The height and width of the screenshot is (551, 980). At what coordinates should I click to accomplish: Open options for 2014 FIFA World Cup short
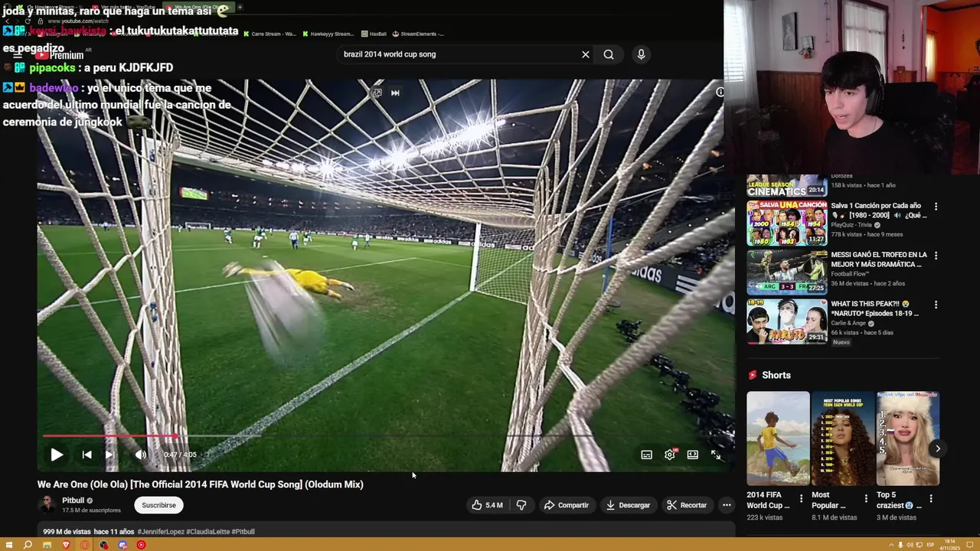[802, 498]
